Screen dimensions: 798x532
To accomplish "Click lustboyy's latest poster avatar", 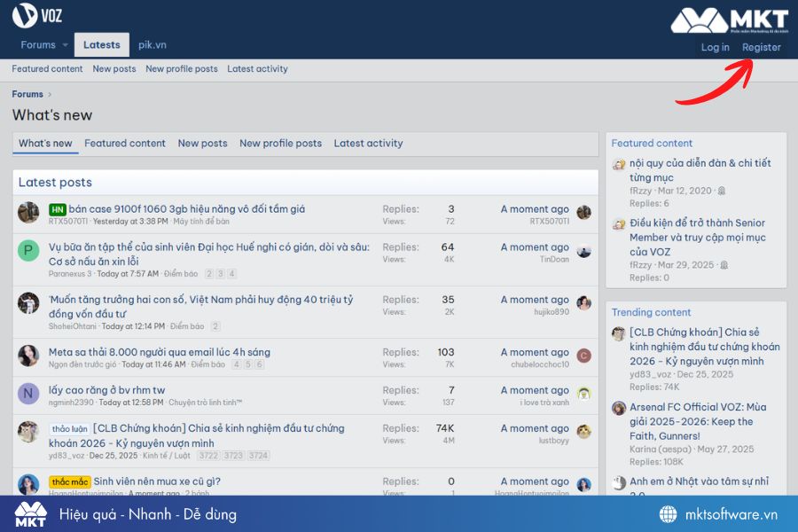I will pyautogui.click(x=583, y=432).
